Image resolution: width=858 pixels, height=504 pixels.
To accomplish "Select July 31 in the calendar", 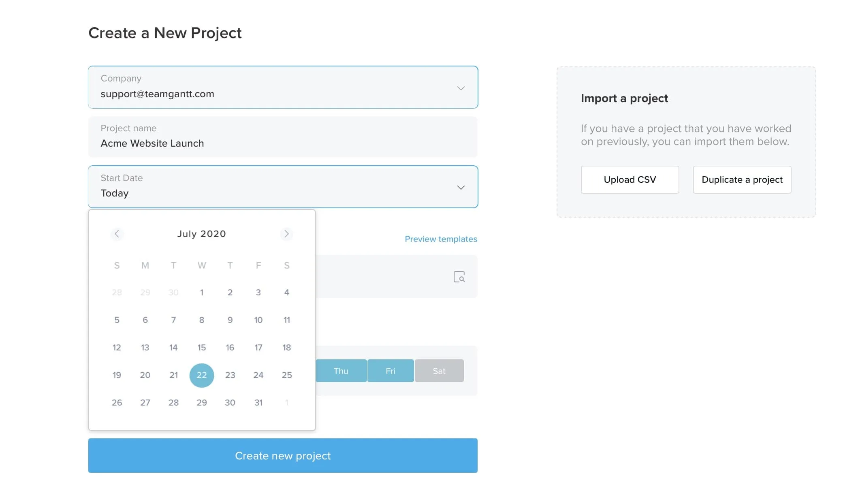I will (x=258, y=402).
